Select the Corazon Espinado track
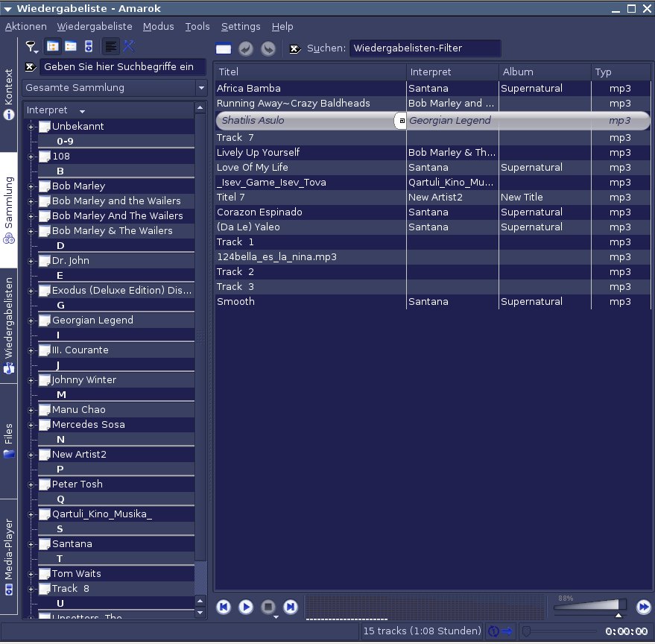Image resolution: width=655 pixels, height=644 pixels. (432, 212)
